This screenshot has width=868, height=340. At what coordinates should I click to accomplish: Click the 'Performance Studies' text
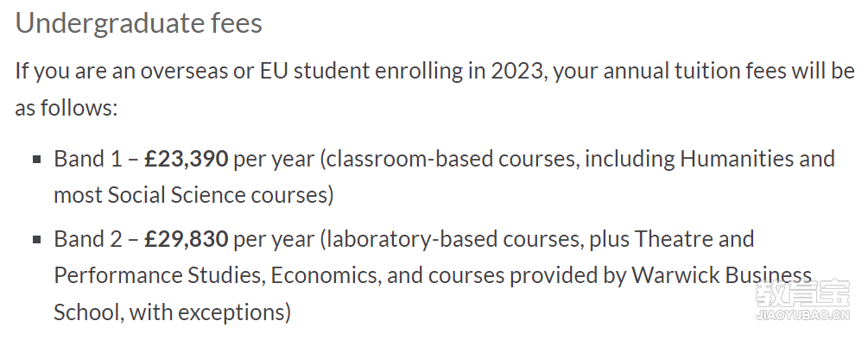tap(159, 275)
